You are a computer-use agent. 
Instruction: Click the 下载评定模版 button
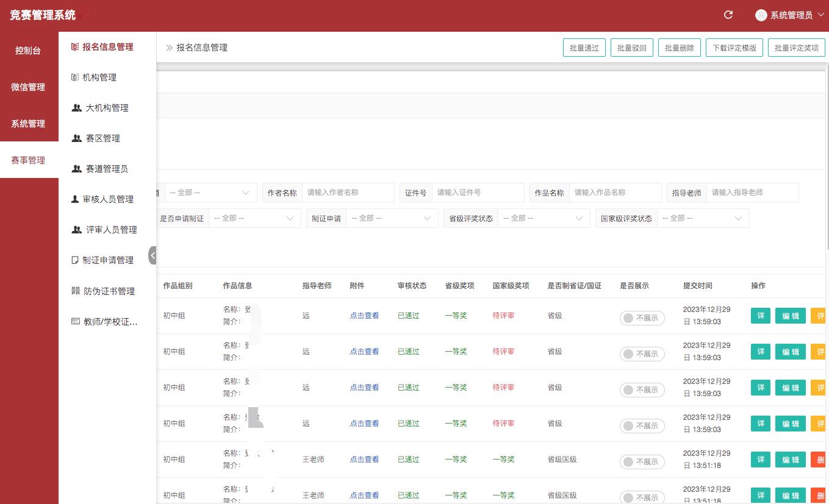(x=734, y=48)
